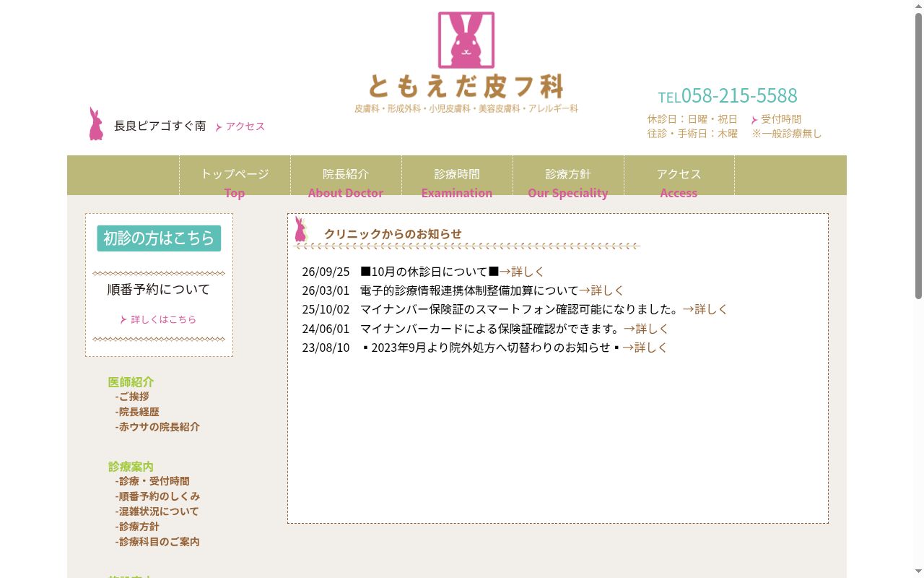
Task: Click the pink rabbit clinic logo
Action: click(466, 40)
